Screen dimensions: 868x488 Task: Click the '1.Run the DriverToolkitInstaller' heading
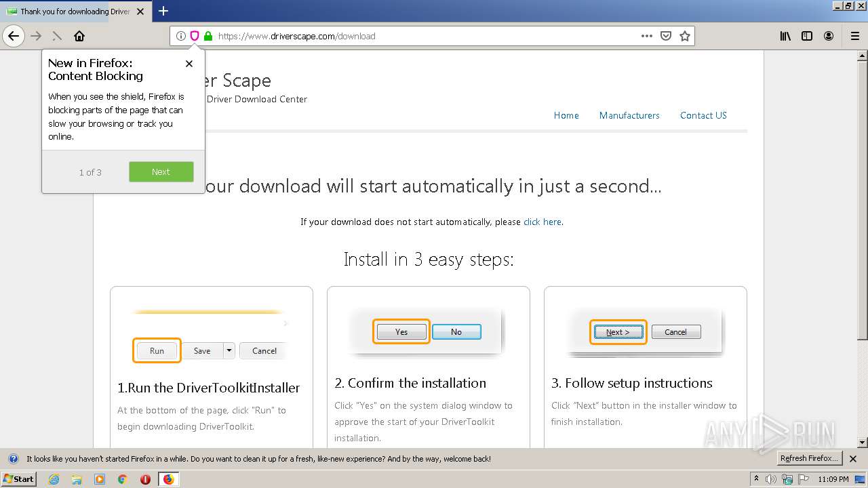click(x=209, y=388)
